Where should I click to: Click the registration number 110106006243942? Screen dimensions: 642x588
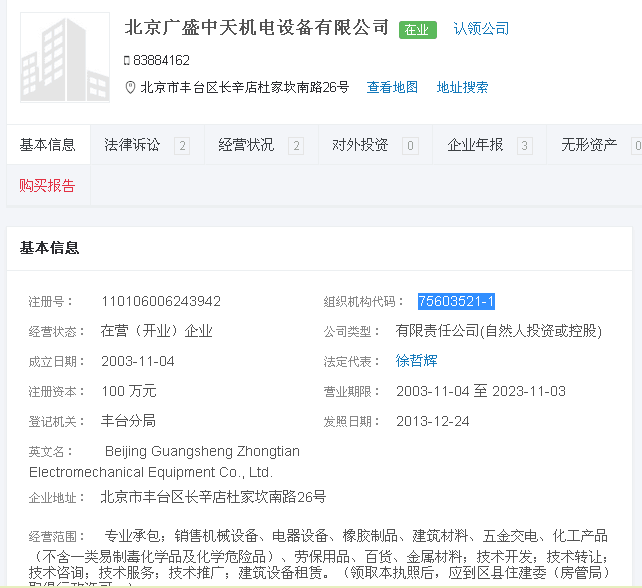tap(161, 301)
